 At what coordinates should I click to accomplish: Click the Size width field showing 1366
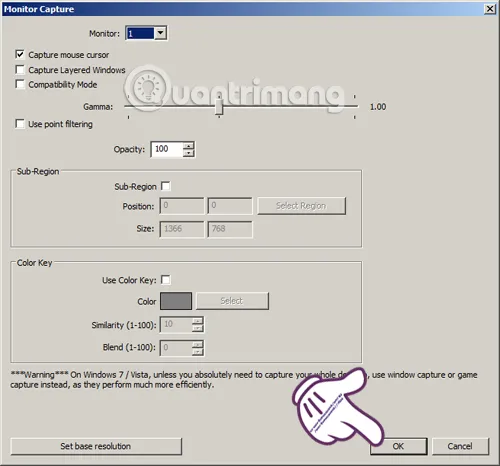pos(182,229)
